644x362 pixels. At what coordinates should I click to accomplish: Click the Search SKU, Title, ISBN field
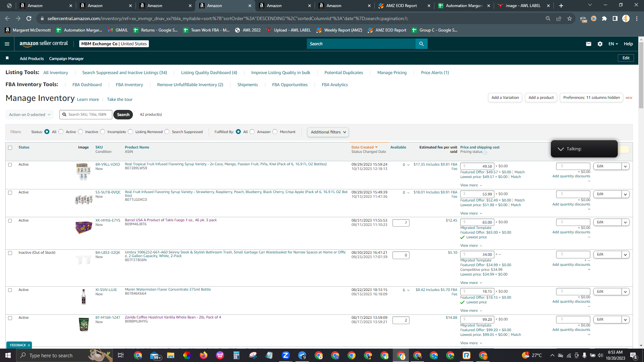[x=86, y=115]
